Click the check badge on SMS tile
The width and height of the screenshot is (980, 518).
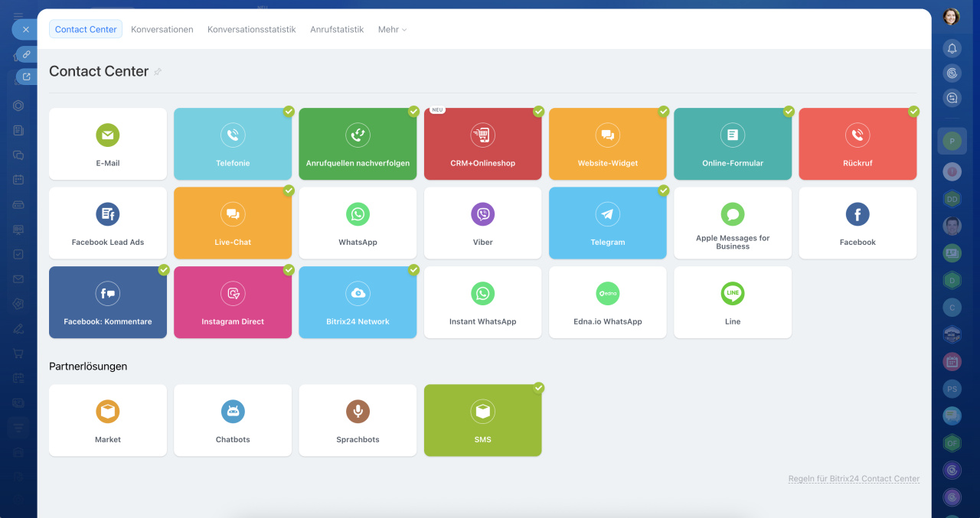538,388
